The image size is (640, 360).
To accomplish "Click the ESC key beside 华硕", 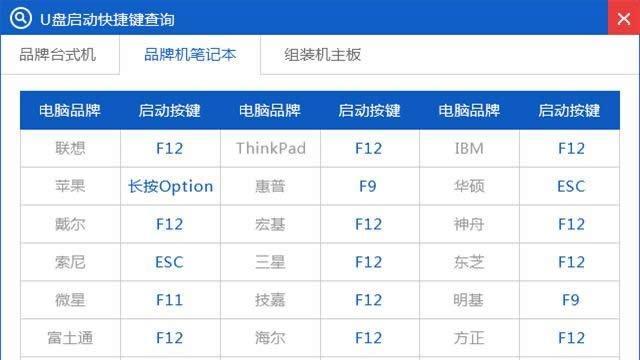I will [571, 186].
